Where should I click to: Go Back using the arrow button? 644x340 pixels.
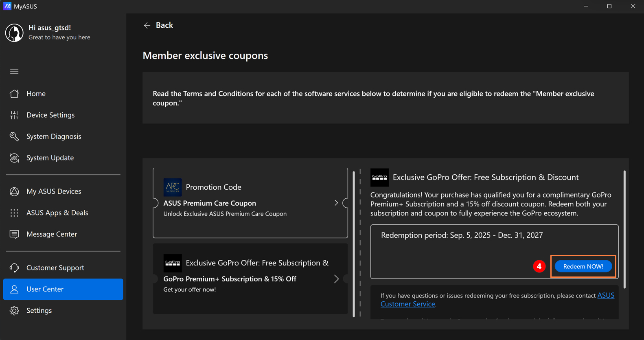147,25
